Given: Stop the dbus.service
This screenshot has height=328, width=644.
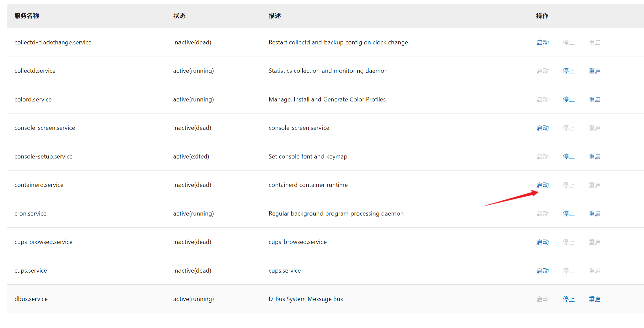Looking at the screenshot, I should click(568, 299).
